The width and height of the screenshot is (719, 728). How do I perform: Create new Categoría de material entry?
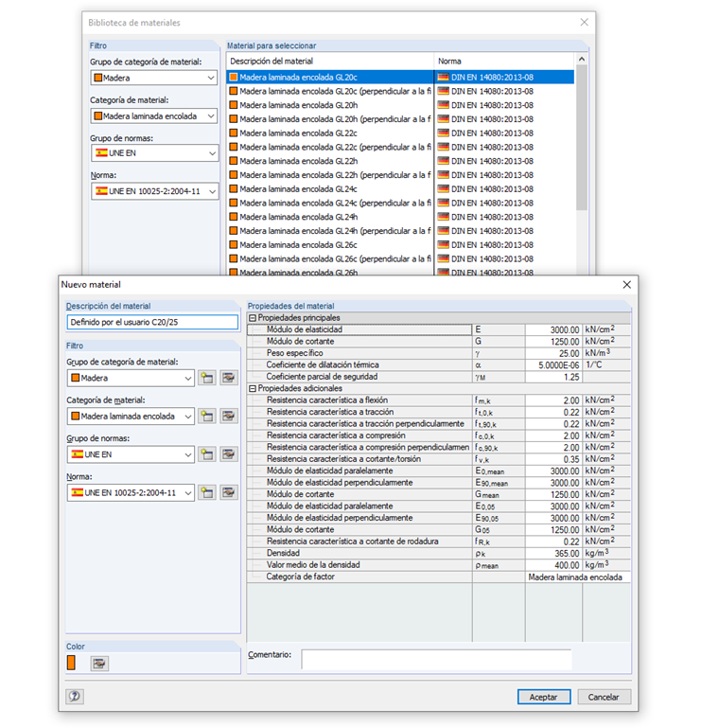point(207,416)
